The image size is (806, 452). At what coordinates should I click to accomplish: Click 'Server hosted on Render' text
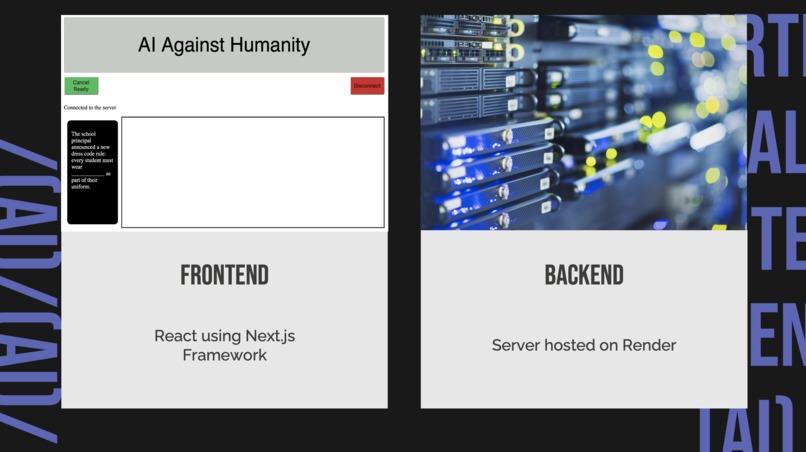(584, 345)
